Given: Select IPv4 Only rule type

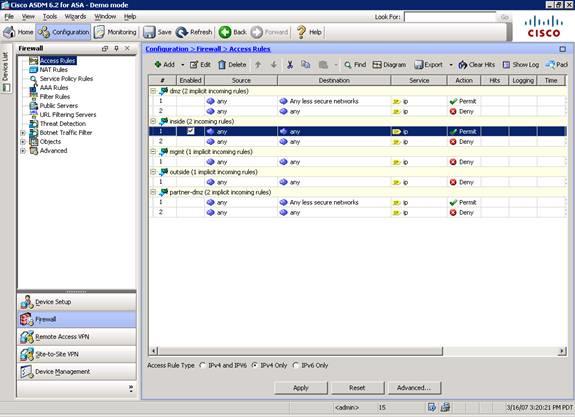Looking at the screenshot, I should (254, 365).
